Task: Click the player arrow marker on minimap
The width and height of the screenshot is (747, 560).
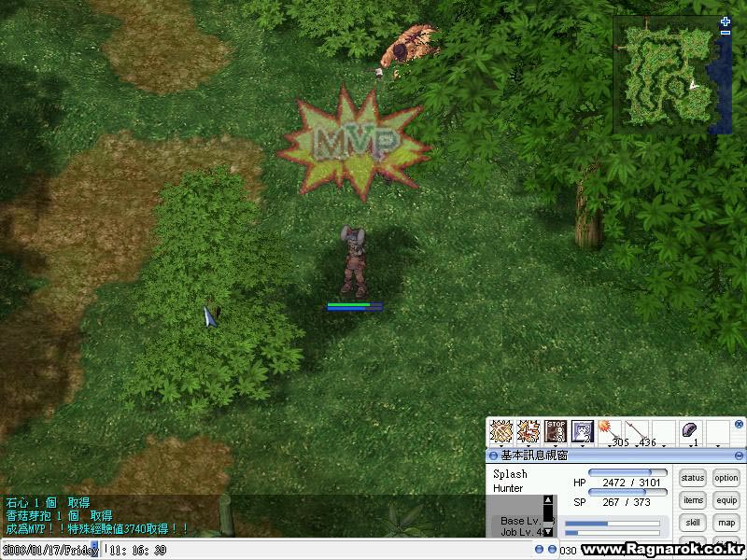Action: coord(694,85)
